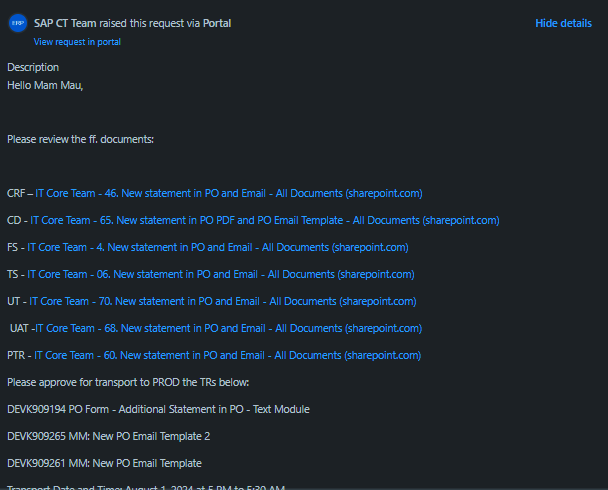Open View request in portal link
This screenshot has height=490, width=608.
[x=77, y=42]
